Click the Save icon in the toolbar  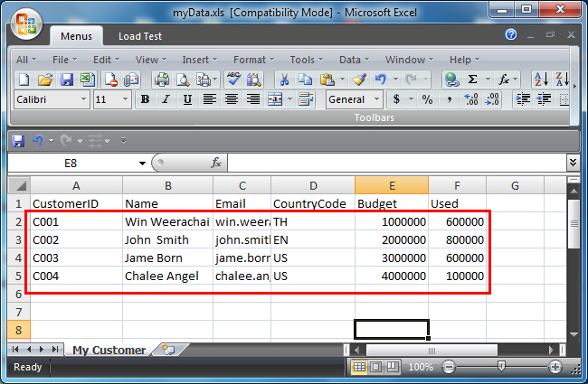coord(69,80)
